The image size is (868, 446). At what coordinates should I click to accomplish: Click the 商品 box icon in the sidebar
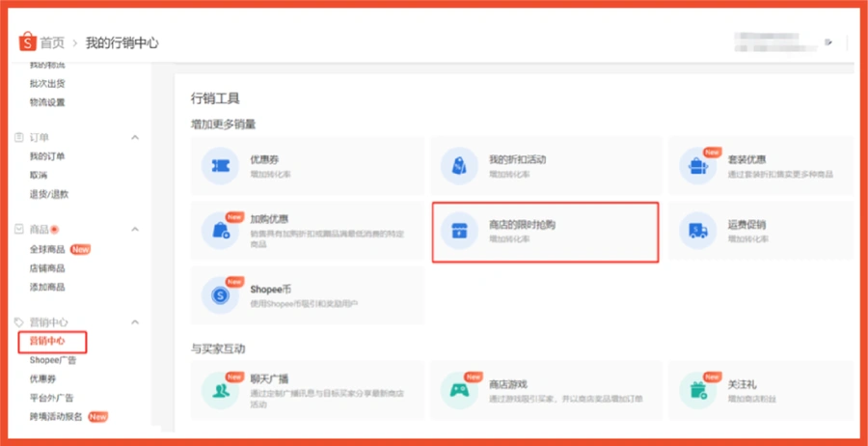[19, 230]
